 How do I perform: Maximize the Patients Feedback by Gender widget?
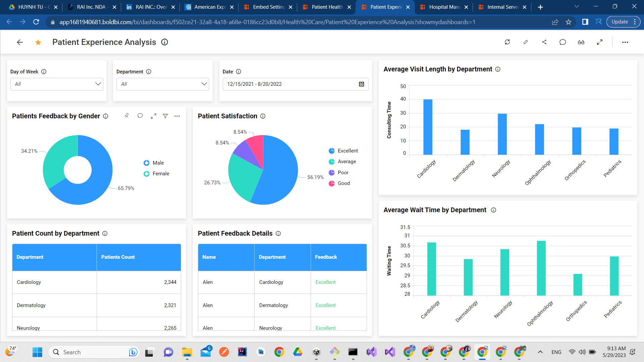coord(153,116)
